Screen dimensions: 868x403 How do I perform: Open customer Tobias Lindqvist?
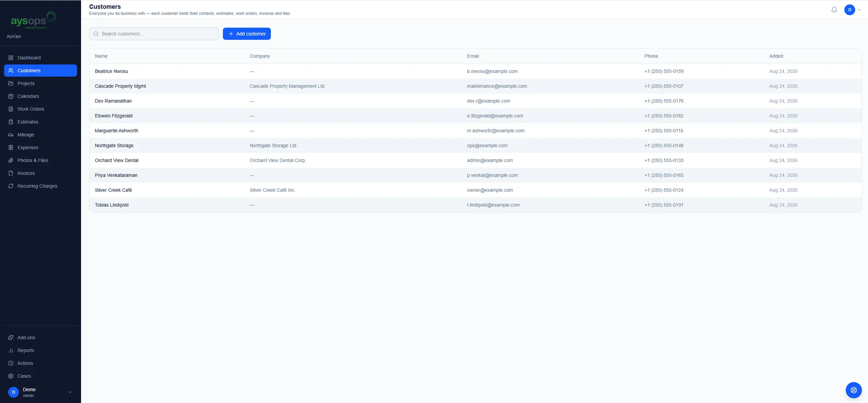click(x=112, y=205)
